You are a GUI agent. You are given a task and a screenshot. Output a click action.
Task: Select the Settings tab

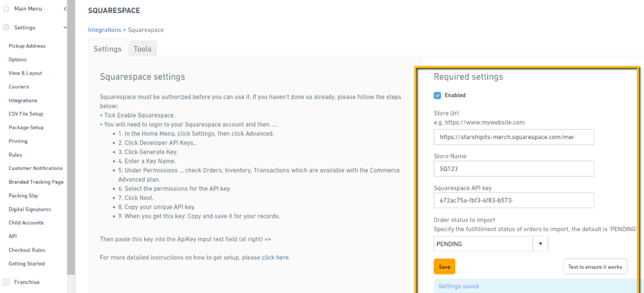[108, 49]
